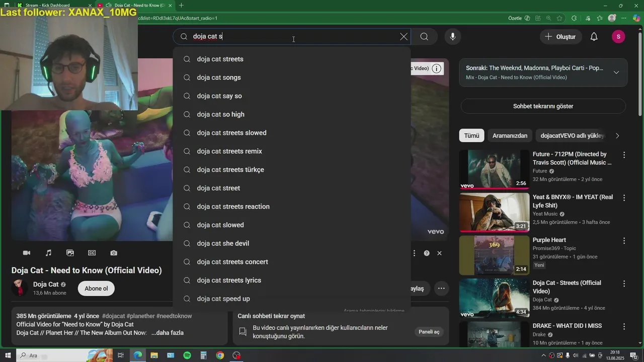The image size is (644, 362).
Task: Click the YouTube search magnifier button
Action: coord(424,37)
